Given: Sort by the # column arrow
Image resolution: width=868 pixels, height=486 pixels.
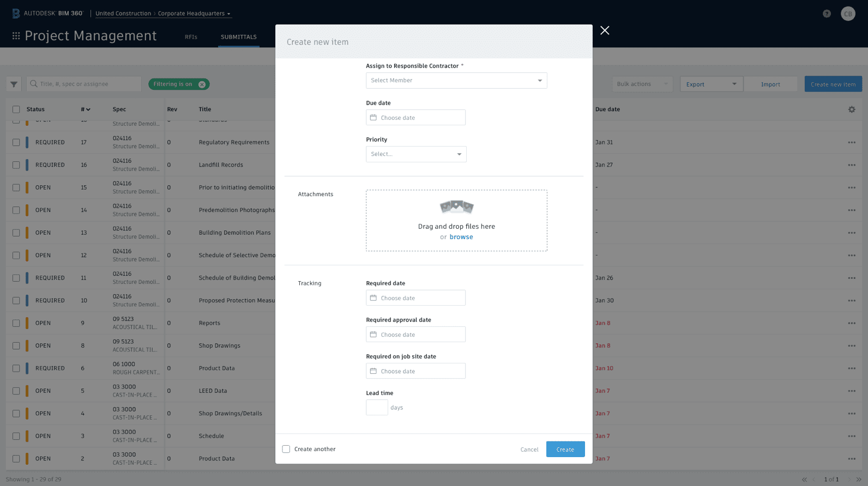Looking at the screenshot, I should (x=88, y=110).
